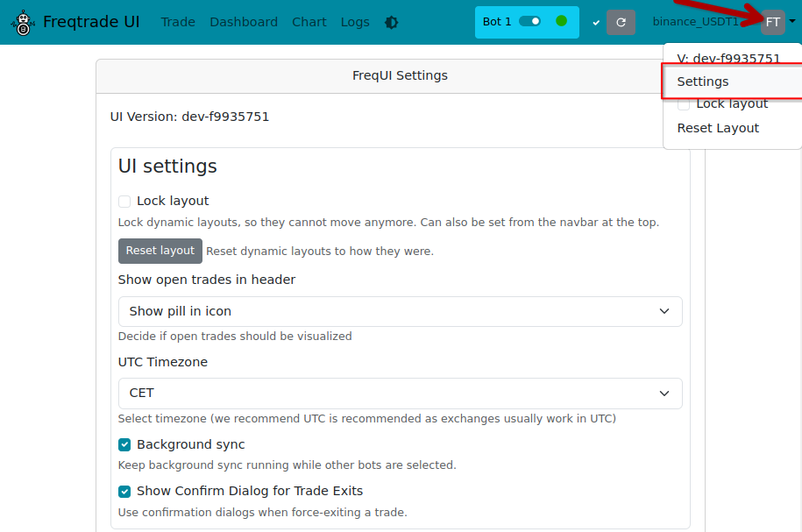Click the reload bot data icon
Image resolution: width=802 pixels, height=532 pixels.
pyautogui.click(x=621, y=22)
